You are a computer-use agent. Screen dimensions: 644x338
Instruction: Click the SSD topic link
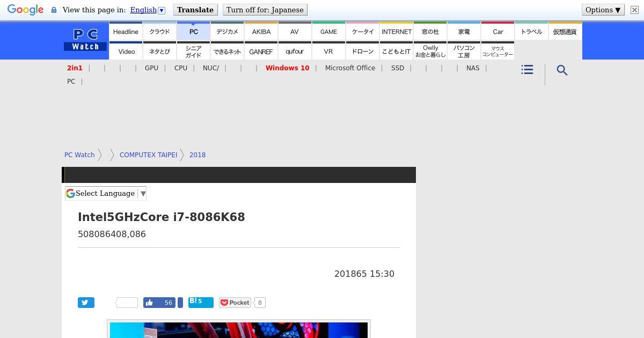point(398,68)
